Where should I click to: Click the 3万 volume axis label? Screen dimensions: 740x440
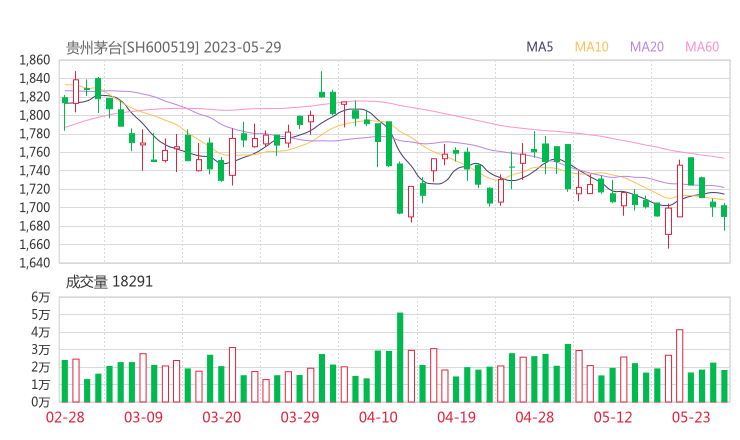pos(41,350)
